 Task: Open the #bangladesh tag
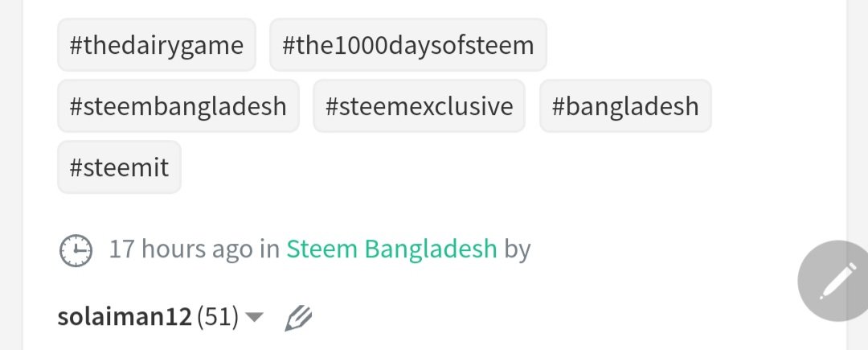pyautogui.click(x=625, y=105)
